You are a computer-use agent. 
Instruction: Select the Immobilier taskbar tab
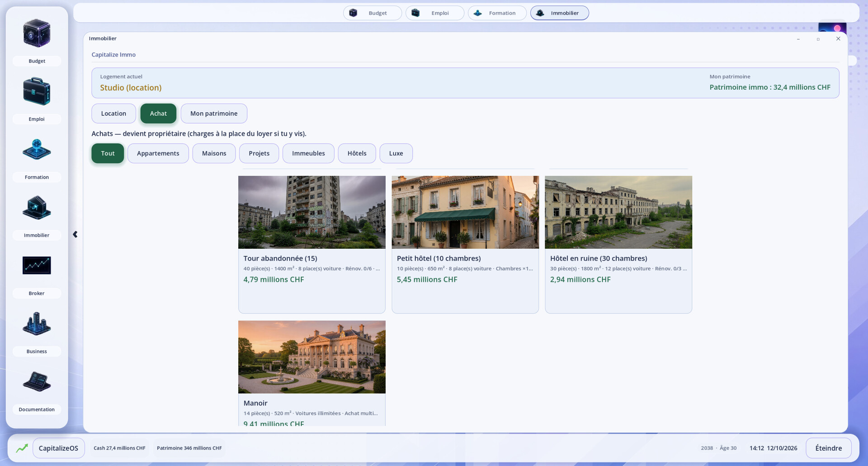click(559, 13)
